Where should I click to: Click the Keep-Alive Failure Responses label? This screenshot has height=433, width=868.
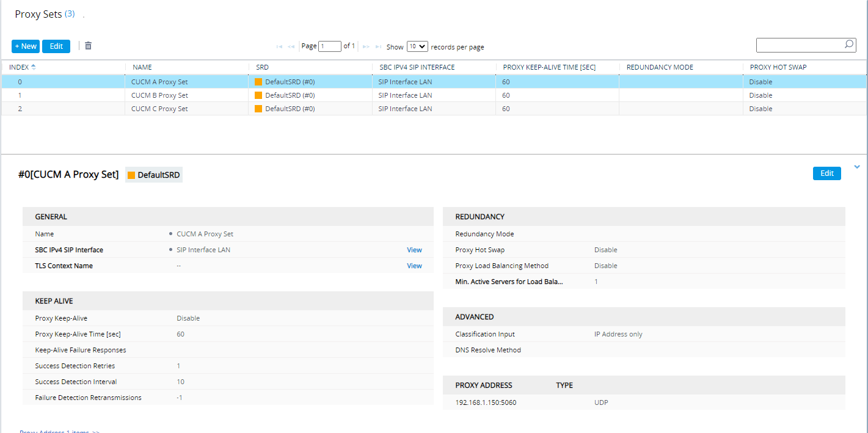[x=81, y=350]
